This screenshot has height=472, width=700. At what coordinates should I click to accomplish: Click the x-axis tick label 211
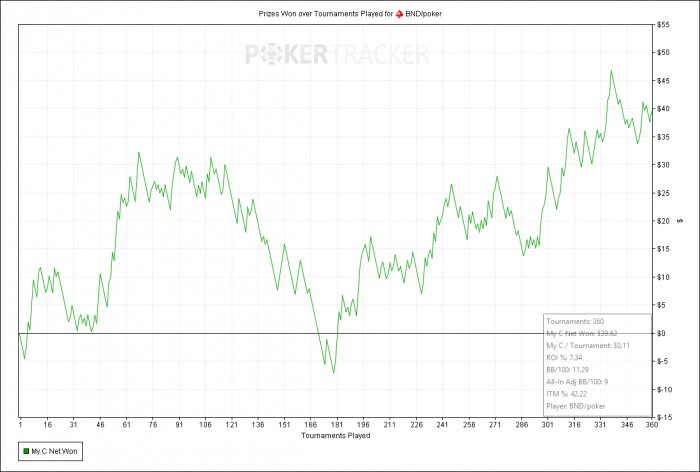(x=390, y=425)
